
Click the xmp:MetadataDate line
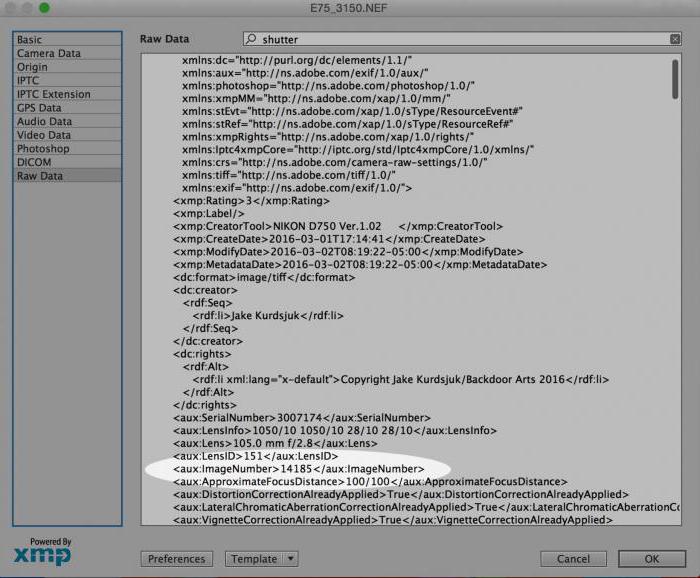click(x=360, y=265)
